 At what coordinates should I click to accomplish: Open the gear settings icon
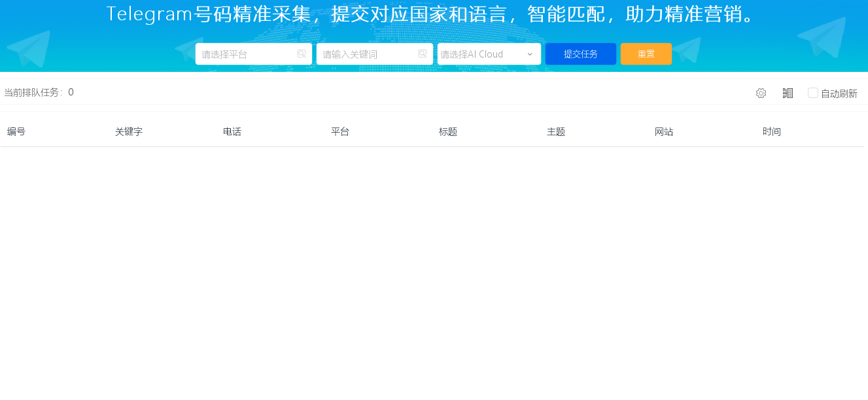(x=761, y=93)
